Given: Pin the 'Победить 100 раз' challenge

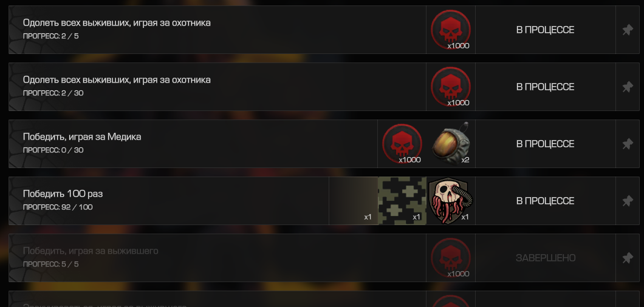Looking at the screenshot, I should coord(627,201).
